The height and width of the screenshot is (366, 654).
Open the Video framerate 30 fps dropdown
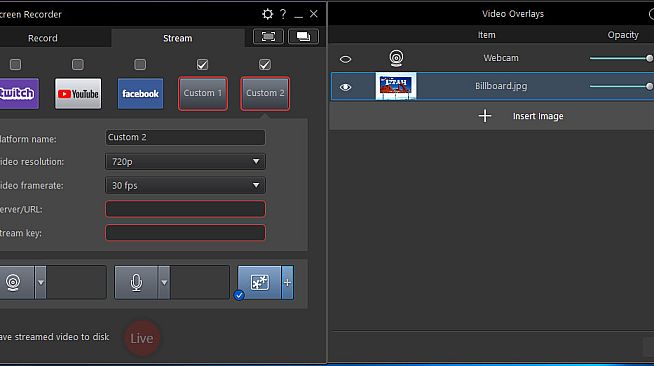point(185,185)
